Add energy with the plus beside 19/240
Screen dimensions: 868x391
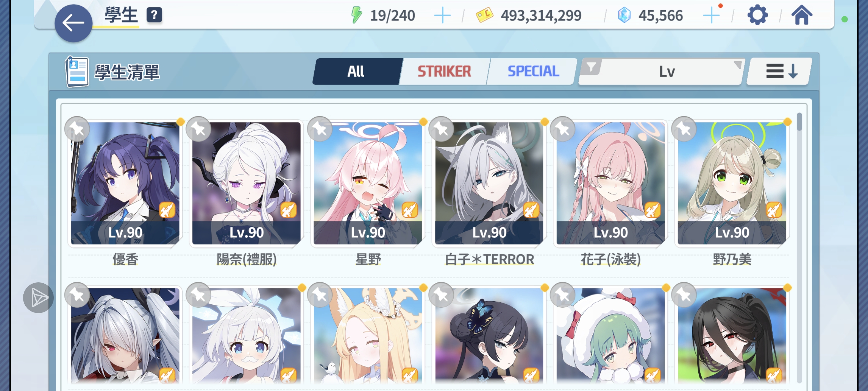tap(442, 15)
